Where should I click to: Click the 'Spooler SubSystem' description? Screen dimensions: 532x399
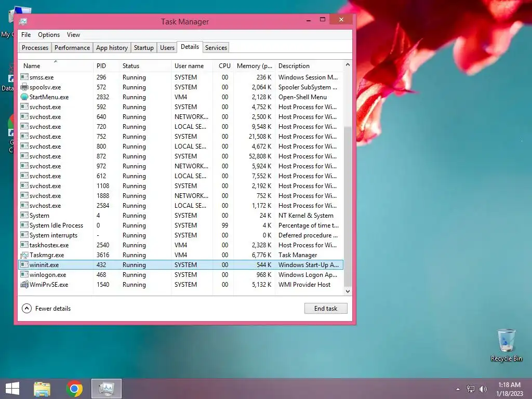[308, 87]
